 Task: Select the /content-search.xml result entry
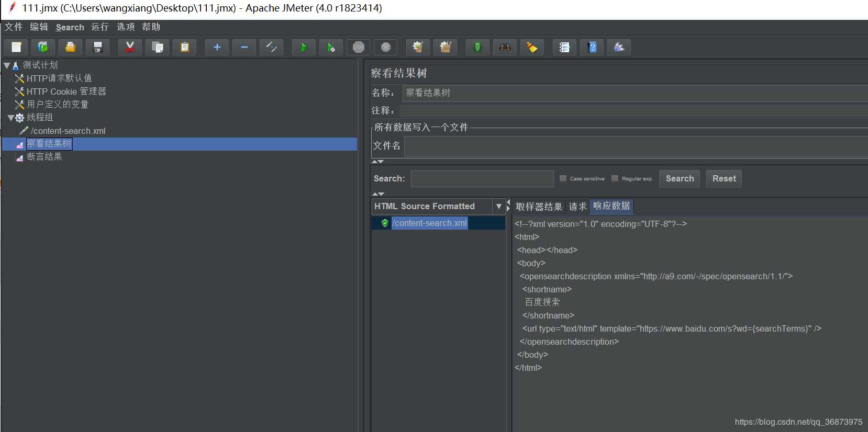pyautogui.click(x=429, y=223)
